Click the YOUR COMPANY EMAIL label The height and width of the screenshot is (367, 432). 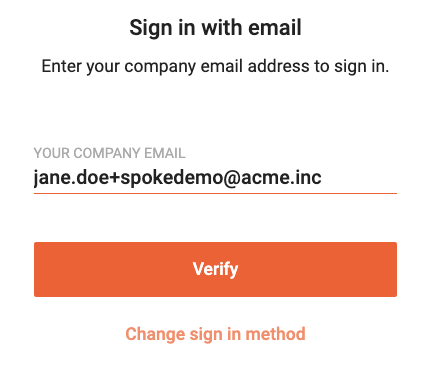[x=109, y=153]
